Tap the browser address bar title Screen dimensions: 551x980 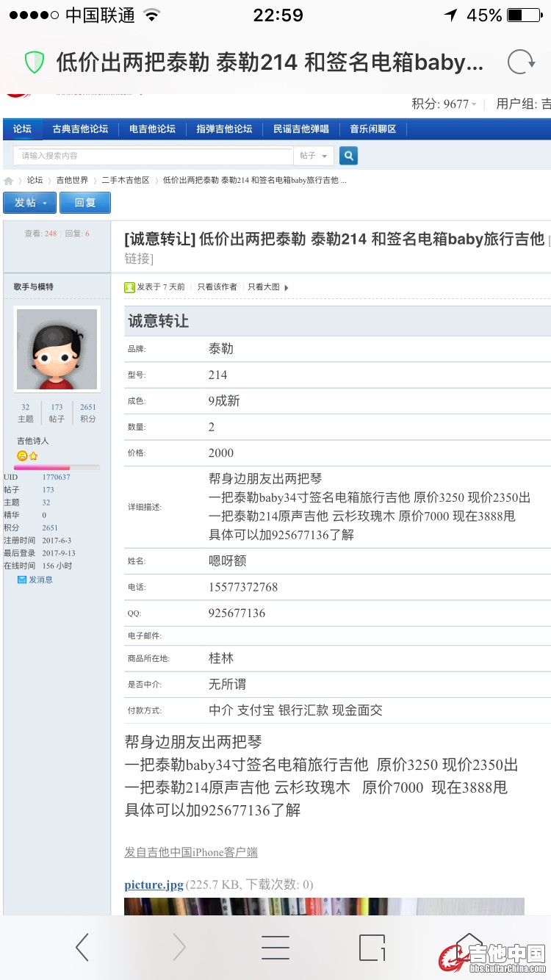click(270, 62)
